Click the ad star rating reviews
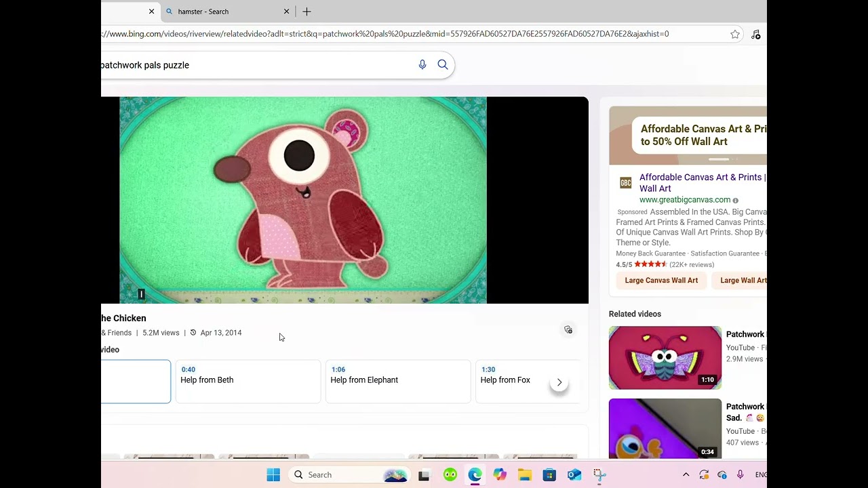Viewport: 868px width, 488px height. [665, 264]
